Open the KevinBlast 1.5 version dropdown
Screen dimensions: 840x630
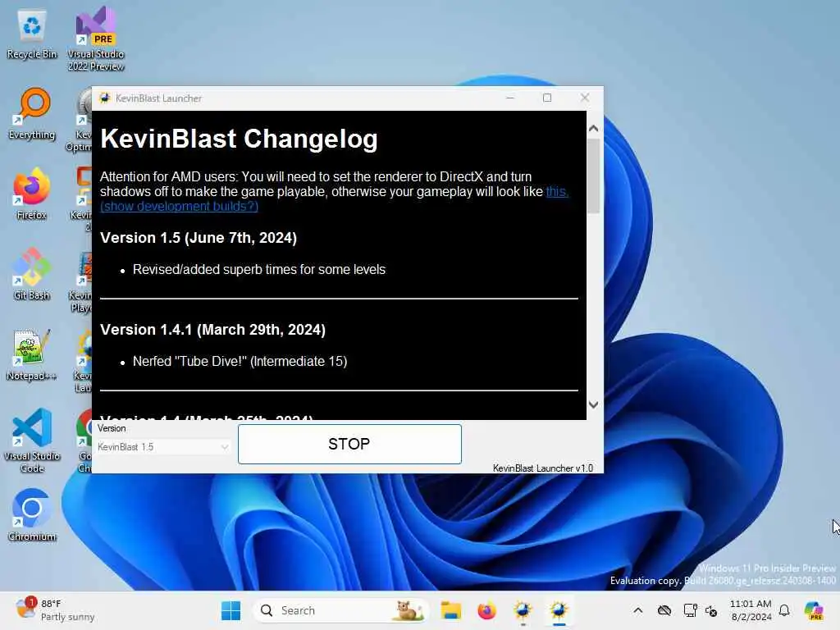(x=163, y=447)
